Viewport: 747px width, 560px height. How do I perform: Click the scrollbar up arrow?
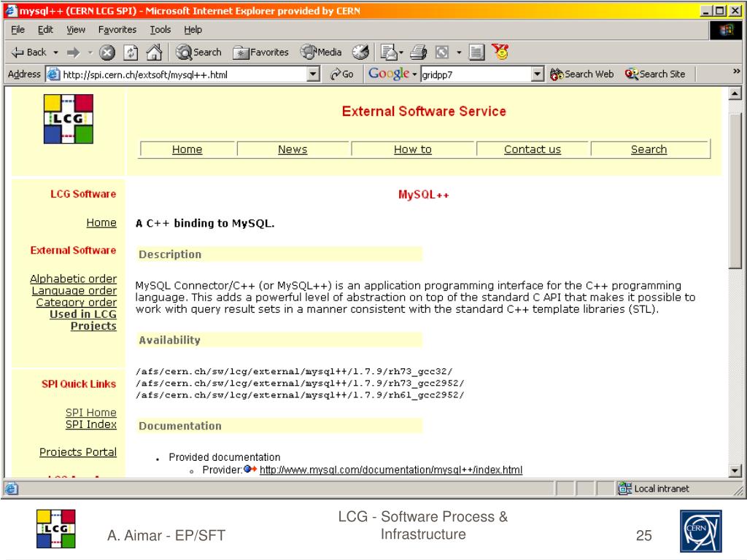coord(735,94)
